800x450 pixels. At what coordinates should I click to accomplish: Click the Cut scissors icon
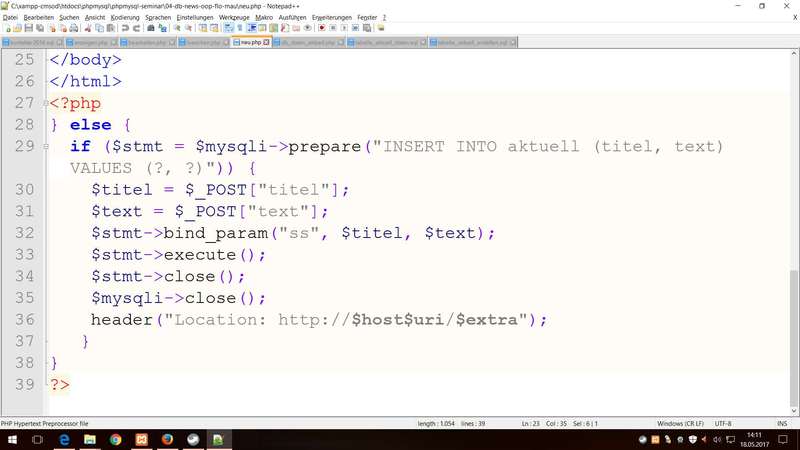(x=88, y=28)
